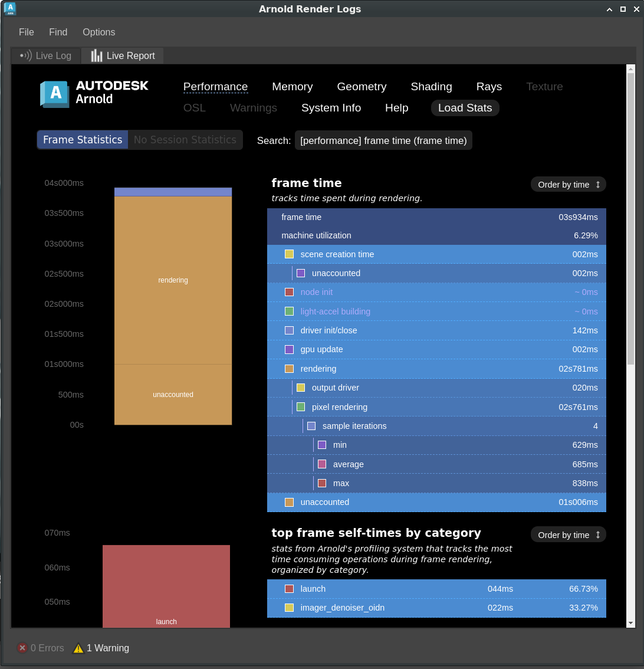This screenshot has width=644, height=669.
Task: Click the warning triangle icon in status bar
Action: click(78, 648)
